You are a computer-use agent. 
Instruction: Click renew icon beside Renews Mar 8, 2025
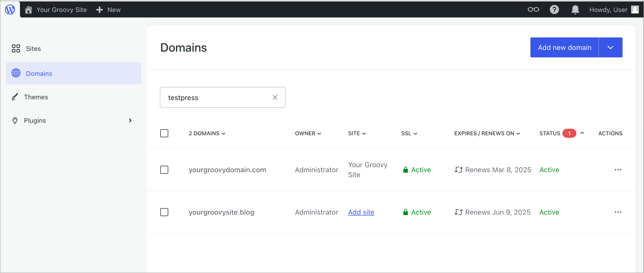(x=459, y=170)
